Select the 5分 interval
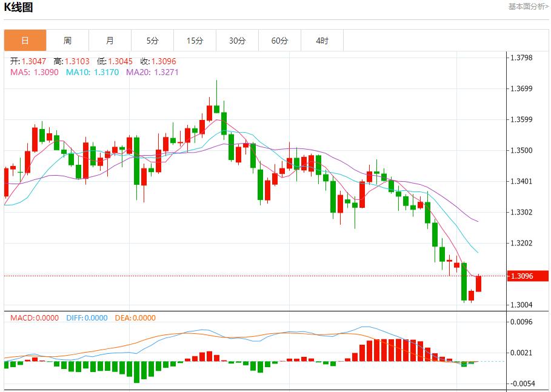The image size is (551, 392). click(153, 40)
